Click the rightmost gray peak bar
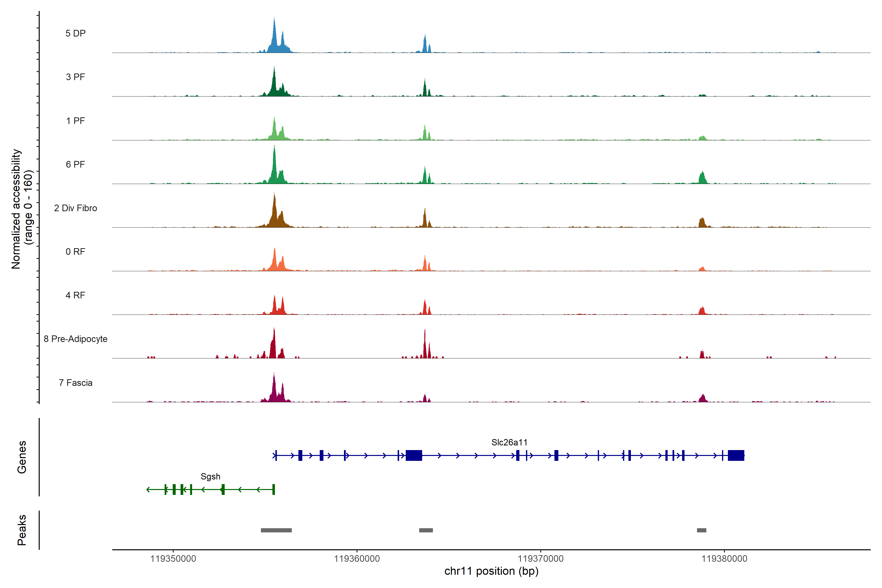Screen dimensions: 882x588 (x=701, y=530)
